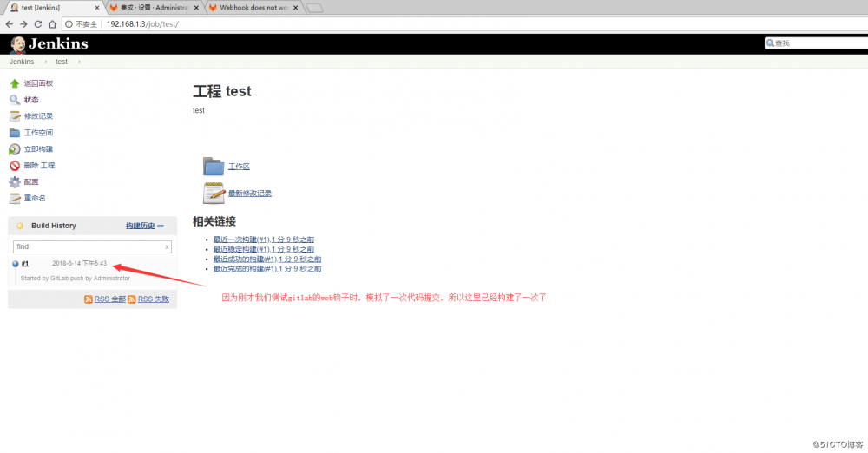The height and width of the screenshot is (453, 868).
Task: Close the test [Jenkins] browser tab
Action: click(97, 8)
